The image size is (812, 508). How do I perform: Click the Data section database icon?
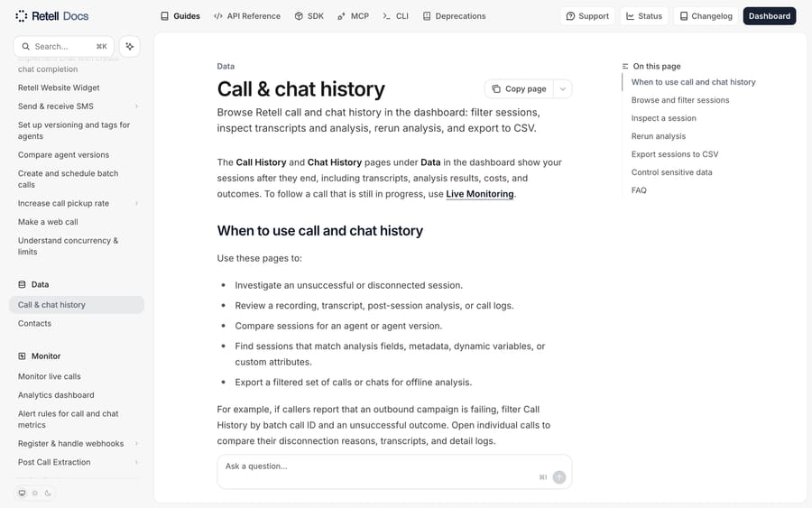point(22,284)
